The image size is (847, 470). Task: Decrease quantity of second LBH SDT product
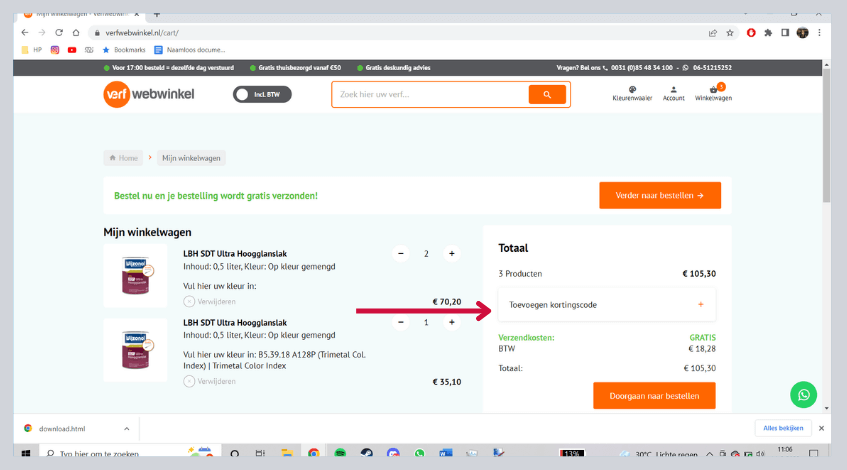pyautogui.click(x=401, y=323)
